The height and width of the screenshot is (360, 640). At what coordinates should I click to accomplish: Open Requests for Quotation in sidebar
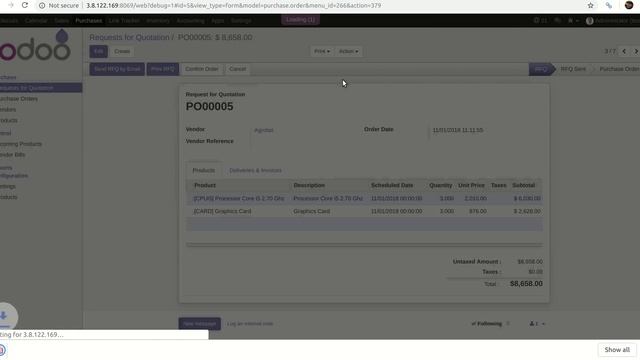coord(41,88)
